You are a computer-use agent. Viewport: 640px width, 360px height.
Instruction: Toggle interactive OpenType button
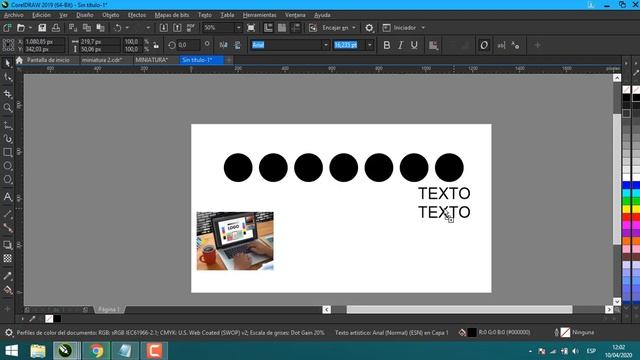click(484, 45)
